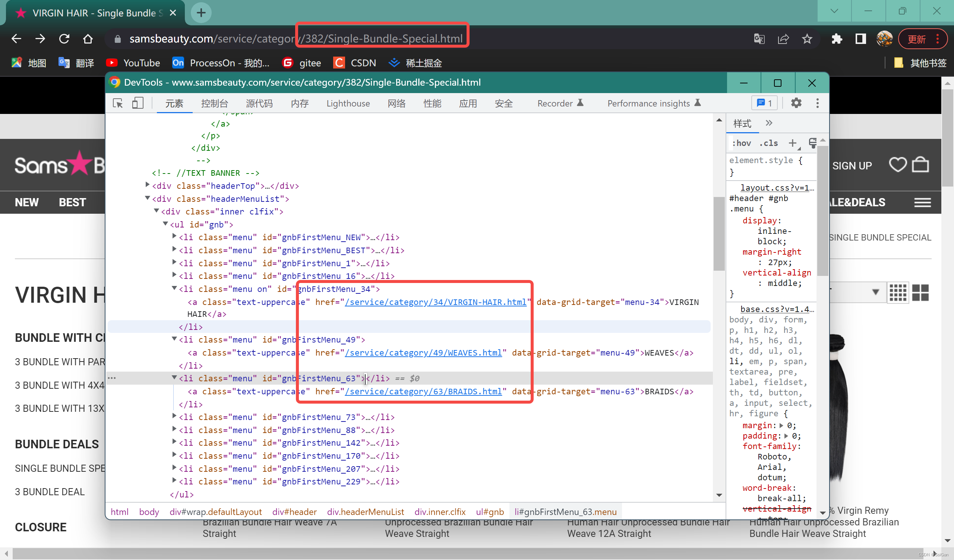This screenshot has height=560, width=954.
Task: Expand more Styles pane tabs chevron
Action: click(x=768, y=123)
